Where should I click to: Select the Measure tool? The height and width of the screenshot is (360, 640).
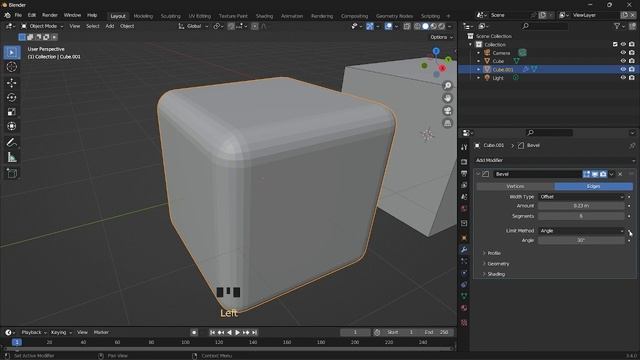click(11, 157)
